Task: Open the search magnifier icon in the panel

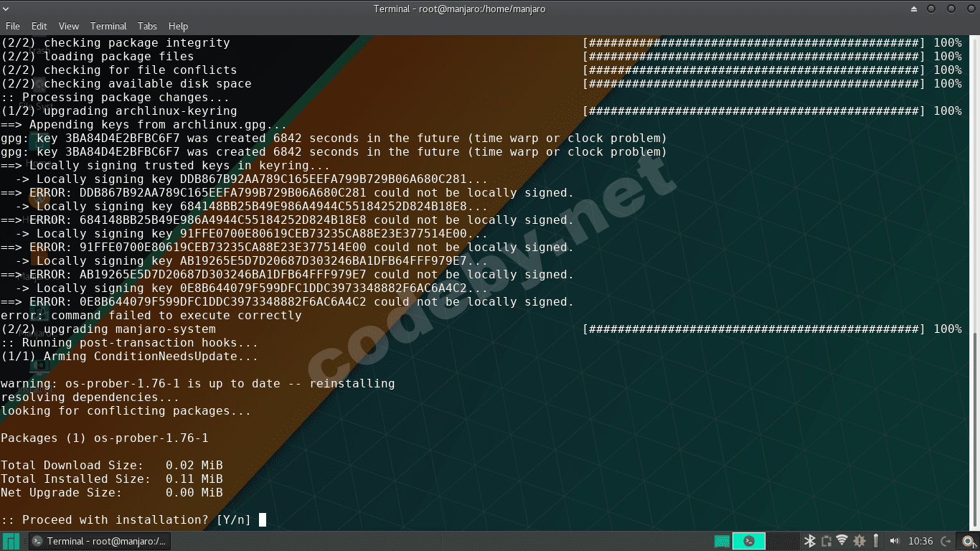Action: coord(969,541)
